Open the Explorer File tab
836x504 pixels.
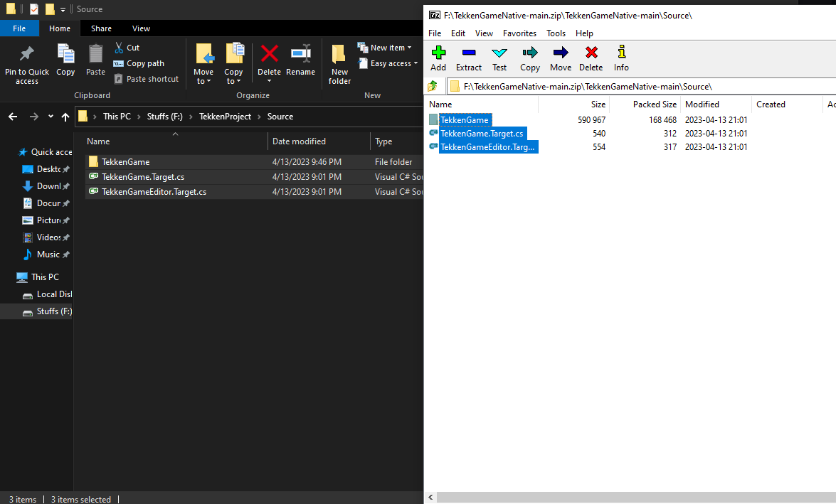click(x=19, y=28)
